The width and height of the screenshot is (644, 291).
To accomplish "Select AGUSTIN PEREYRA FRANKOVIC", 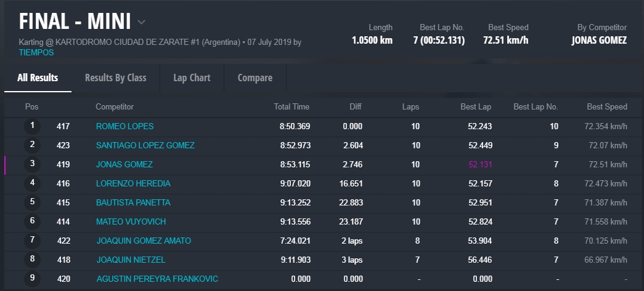I will click(157, 279).
